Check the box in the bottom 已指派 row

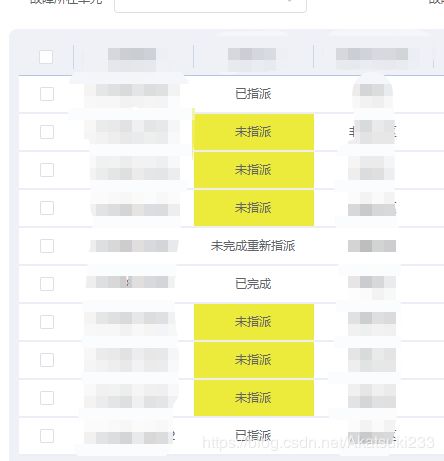click(47, 436)
